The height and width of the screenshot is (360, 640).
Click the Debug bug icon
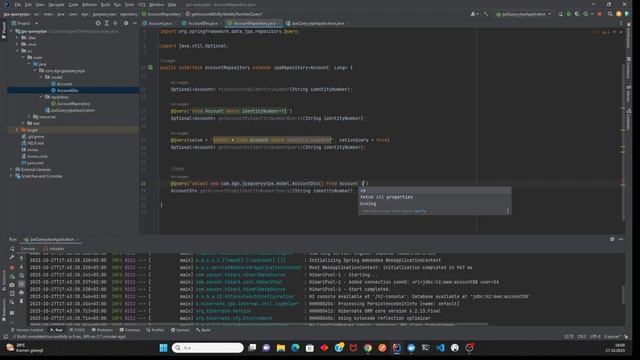pyautogui.click(x=569, y=14)
